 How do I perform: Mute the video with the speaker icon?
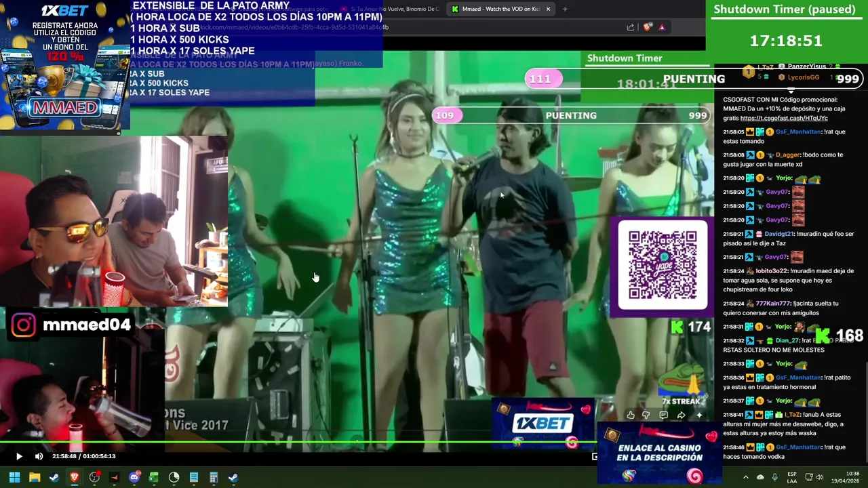(39, 456)
